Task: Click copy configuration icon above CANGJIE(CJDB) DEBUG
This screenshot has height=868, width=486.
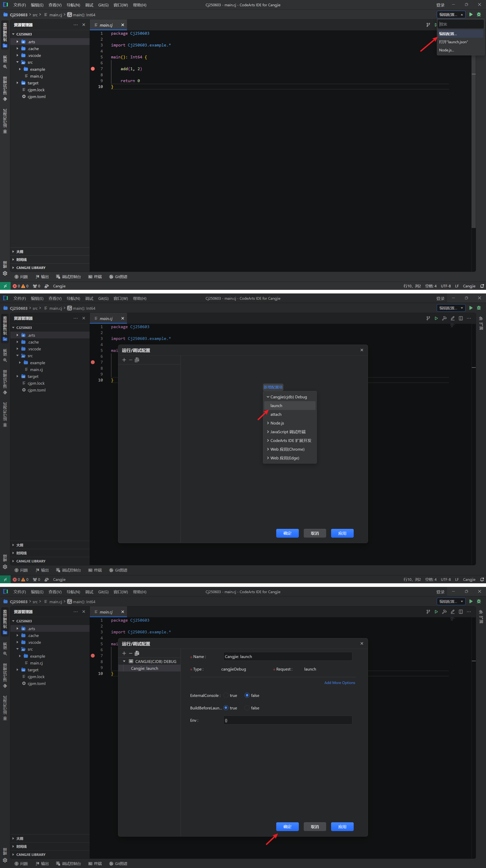Action: pos(137,653)
